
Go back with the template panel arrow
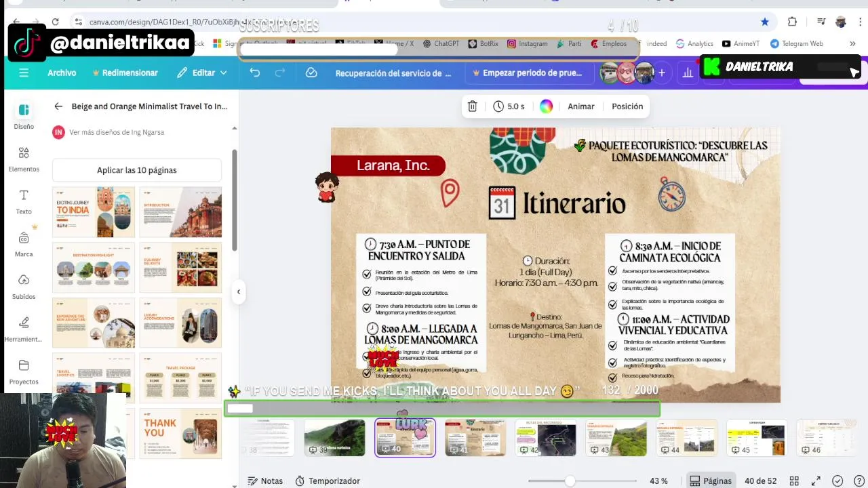58,106
